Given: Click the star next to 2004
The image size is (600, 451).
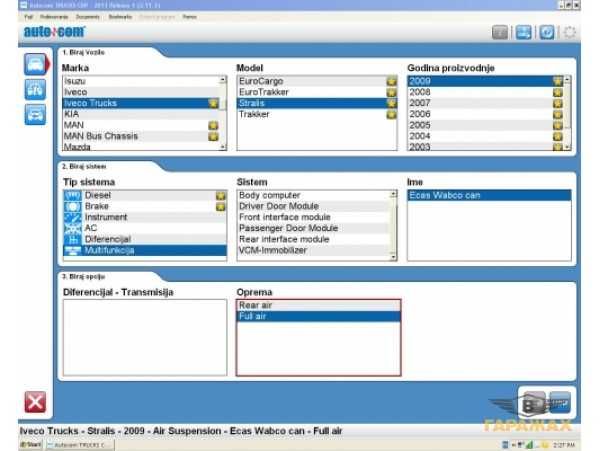Looking at the screenshot, I should [558, 137].
